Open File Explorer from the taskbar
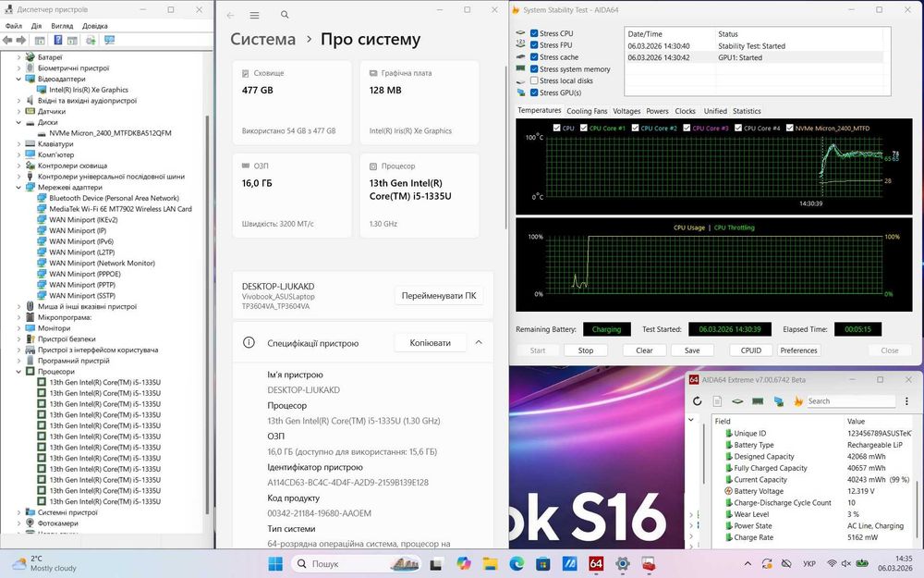Image resolution: width=924 pixels, height=578 pixels. pyautogui.click(x=490, y=564)
